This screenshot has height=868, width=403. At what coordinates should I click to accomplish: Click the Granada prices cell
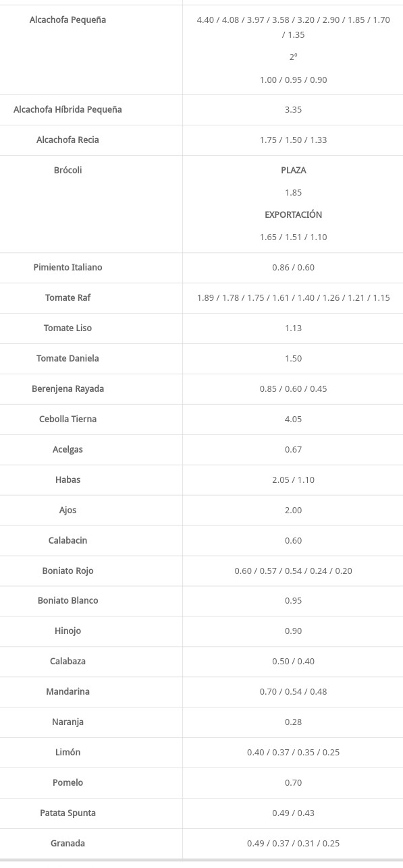click(x=293, y=843)
